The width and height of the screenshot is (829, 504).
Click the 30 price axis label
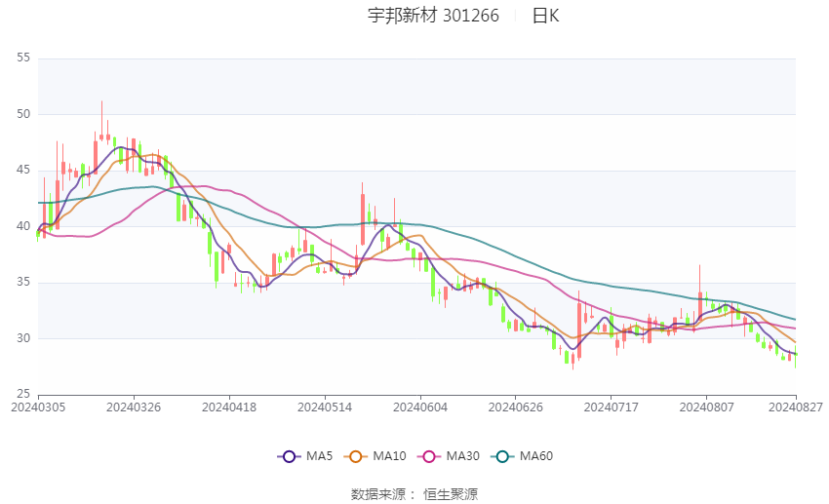pos(23,337)
